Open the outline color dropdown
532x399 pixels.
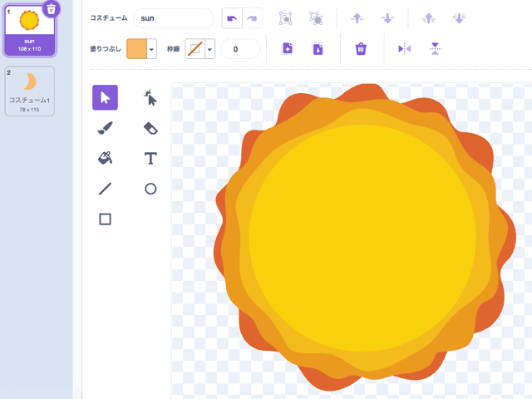pyautogui.click(x=210, y=50)
